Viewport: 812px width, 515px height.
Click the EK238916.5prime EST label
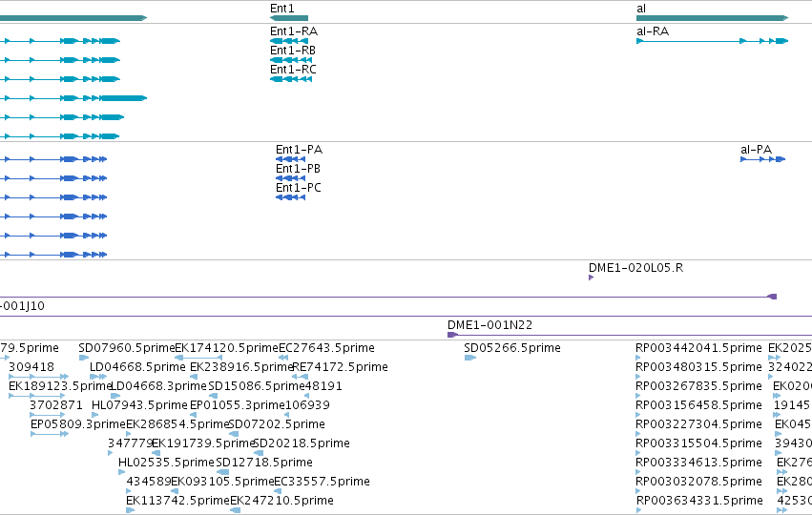tap(241, 367)
